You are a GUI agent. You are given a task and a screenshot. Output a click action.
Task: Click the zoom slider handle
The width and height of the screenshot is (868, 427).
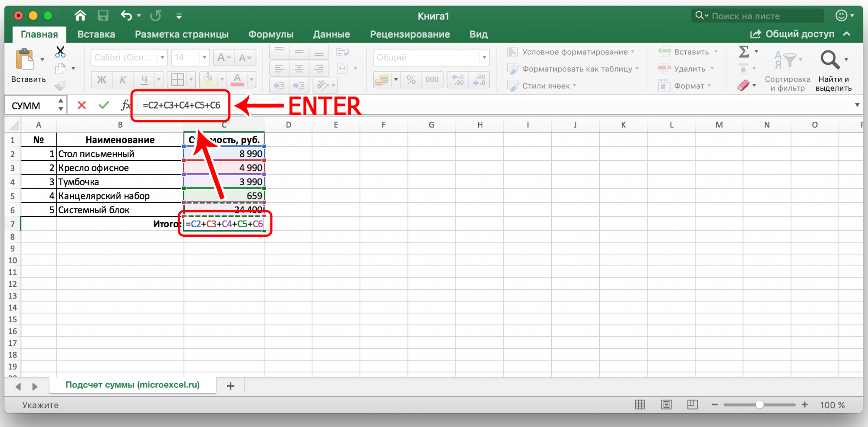pyautogui.click(x=759, y=405)
